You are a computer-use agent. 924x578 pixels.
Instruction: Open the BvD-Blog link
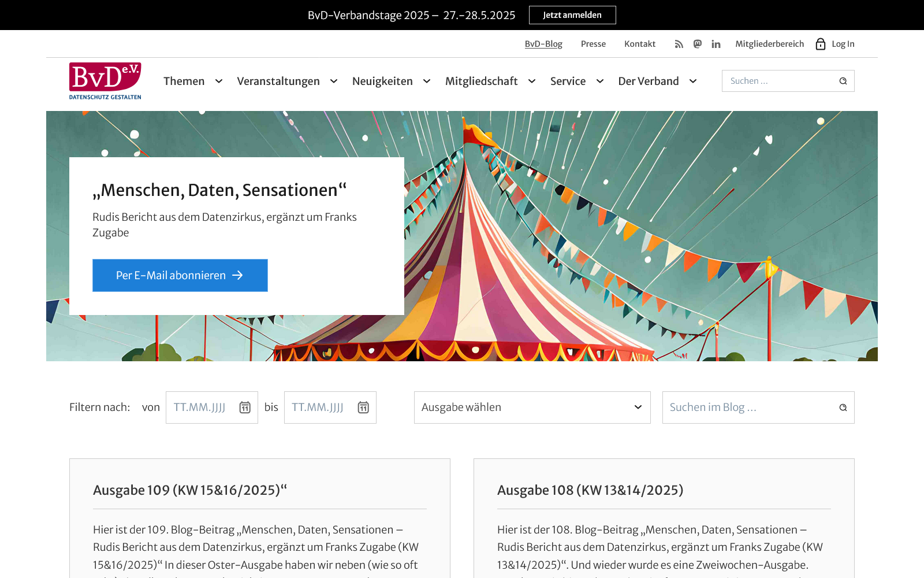(x=543, y=44)
